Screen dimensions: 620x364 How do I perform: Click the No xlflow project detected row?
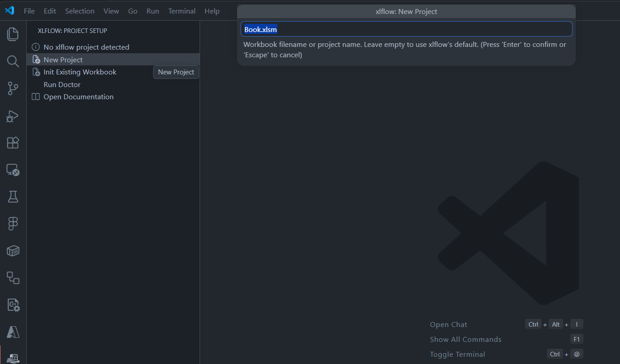(113, 47)
